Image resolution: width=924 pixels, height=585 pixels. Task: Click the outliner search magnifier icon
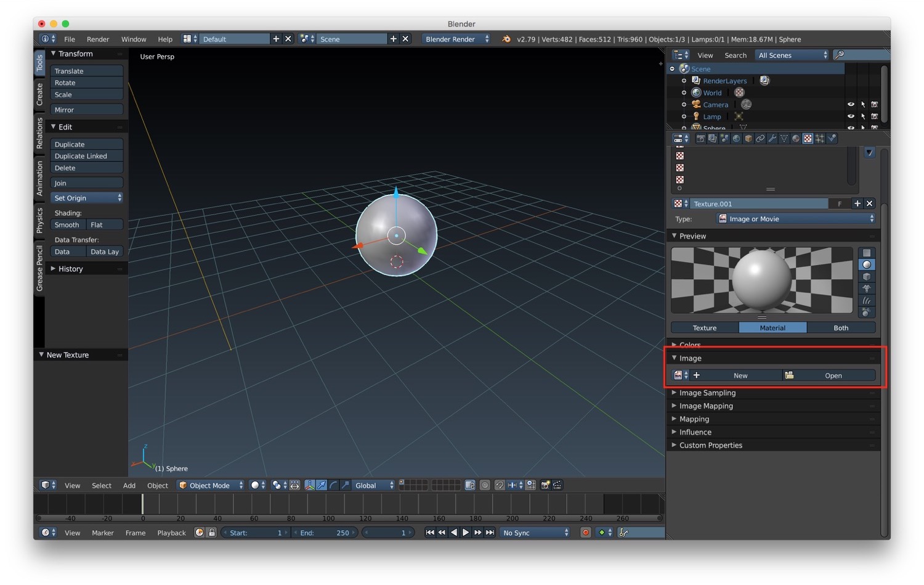click(x=838, y=55)
